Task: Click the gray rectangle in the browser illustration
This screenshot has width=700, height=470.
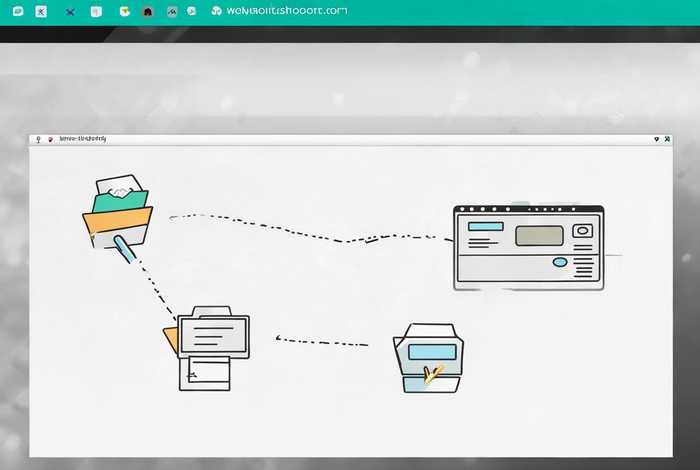Action: pos(539,236)
